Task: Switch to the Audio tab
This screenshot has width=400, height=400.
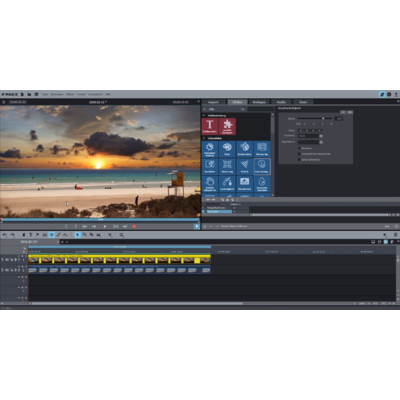Action: (x=281, y=102)
